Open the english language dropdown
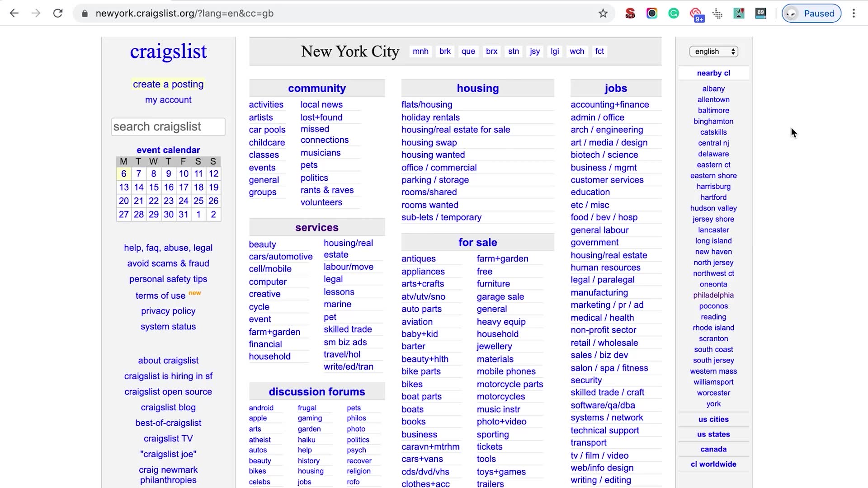868x488 pixels. pyautogui.click(x=713, y=52)
